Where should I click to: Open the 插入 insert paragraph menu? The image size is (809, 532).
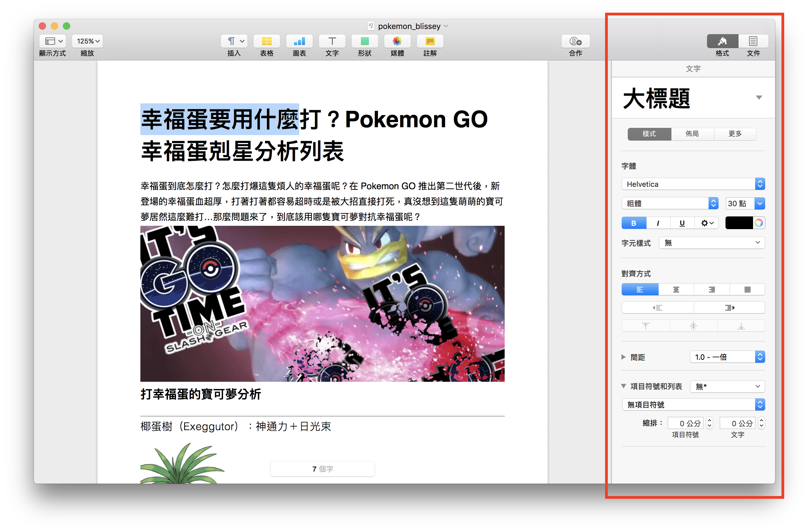tap(234, 41)
